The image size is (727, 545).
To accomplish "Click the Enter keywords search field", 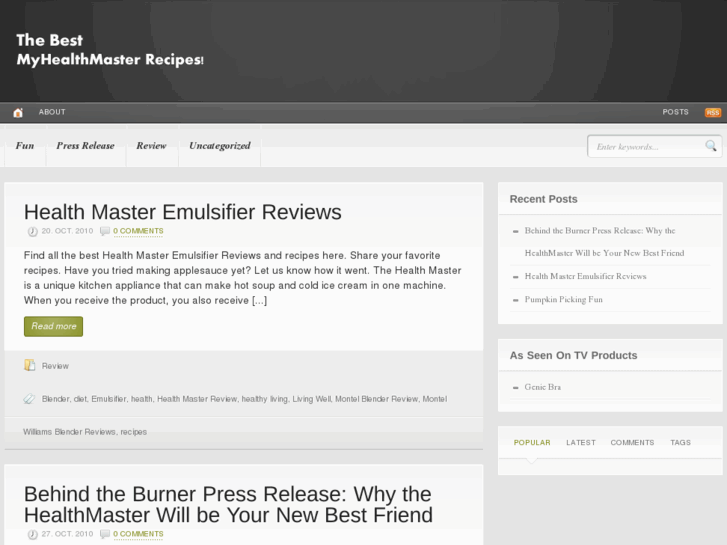I will (645, 147).
